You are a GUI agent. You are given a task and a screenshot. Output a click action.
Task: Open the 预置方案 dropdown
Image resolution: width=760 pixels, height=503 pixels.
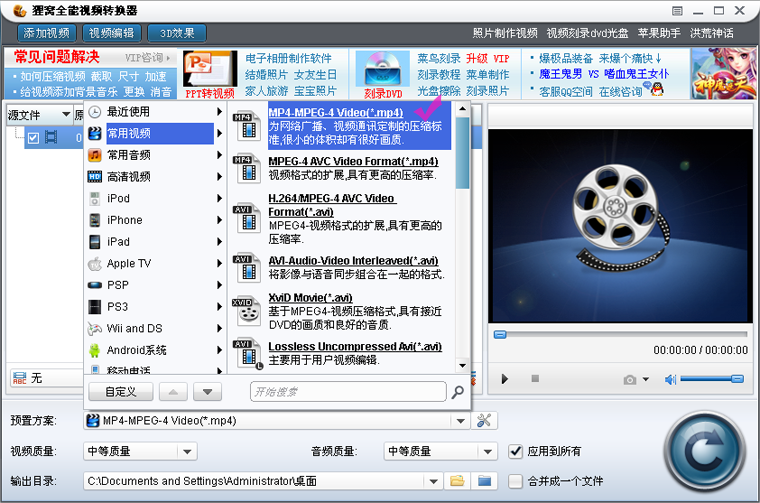pyautogui.click(x=460, y=421)
